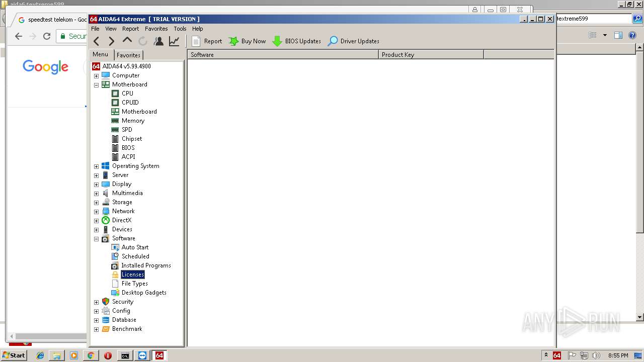Open the Windows Start button
The image size is (644, 362).
(14, 355)
